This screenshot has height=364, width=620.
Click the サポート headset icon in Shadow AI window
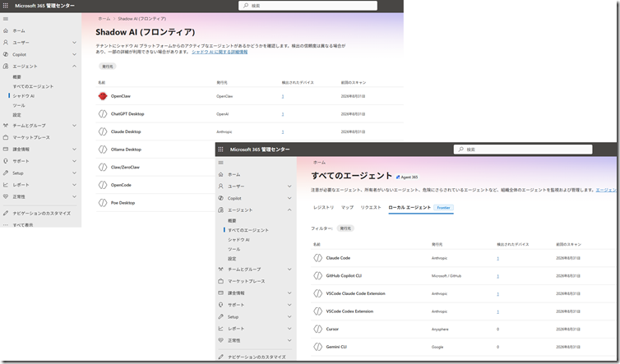6,161
